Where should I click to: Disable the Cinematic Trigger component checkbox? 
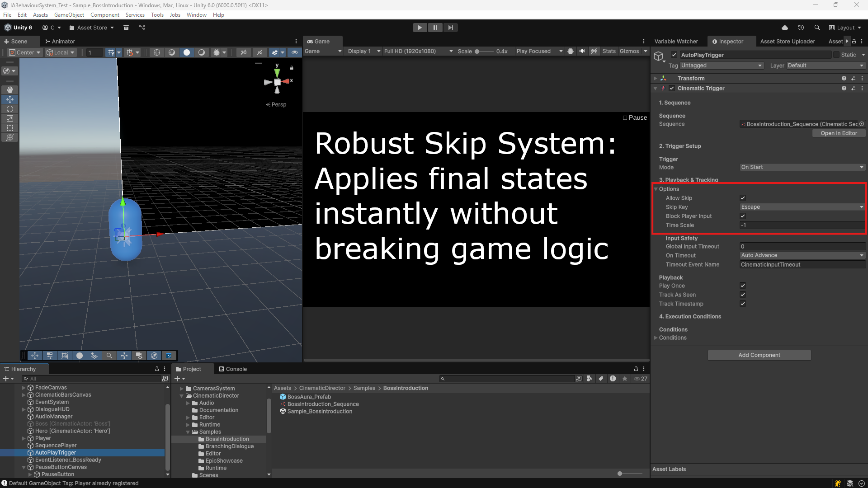672,88
